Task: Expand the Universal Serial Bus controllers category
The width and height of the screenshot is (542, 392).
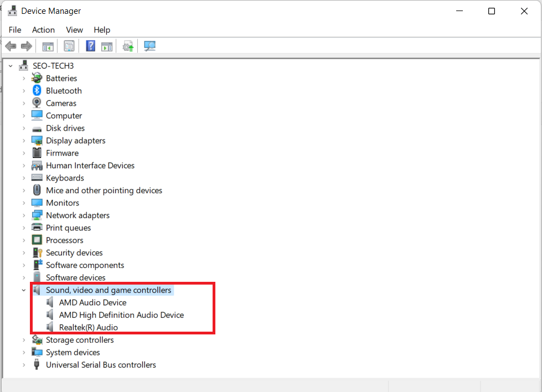Action: (23, 364)
